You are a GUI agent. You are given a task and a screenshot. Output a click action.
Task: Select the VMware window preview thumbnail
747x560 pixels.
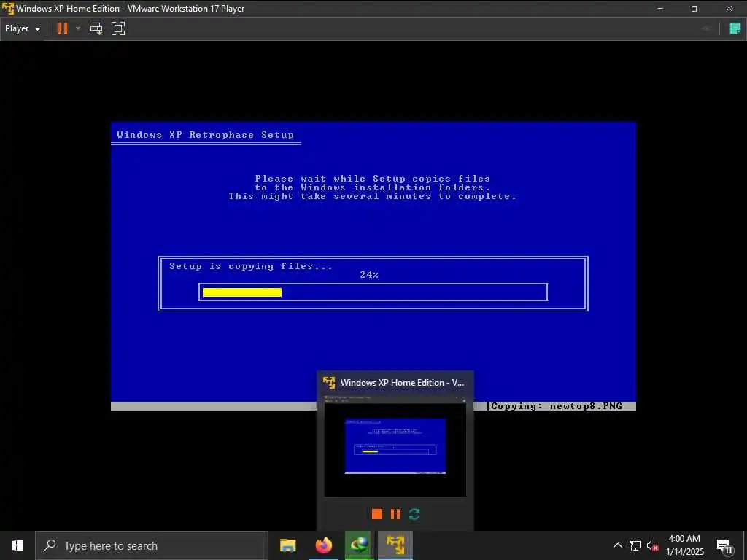[x=395, y=446]
